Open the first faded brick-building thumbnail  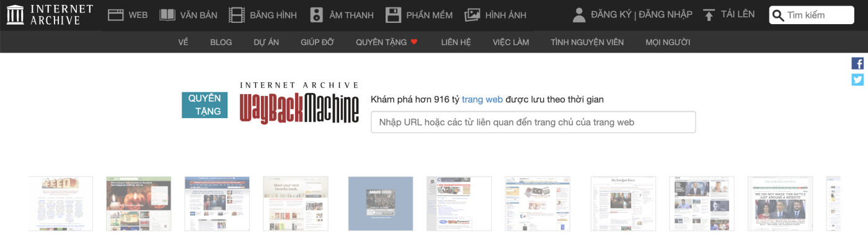tap(60, 204)
